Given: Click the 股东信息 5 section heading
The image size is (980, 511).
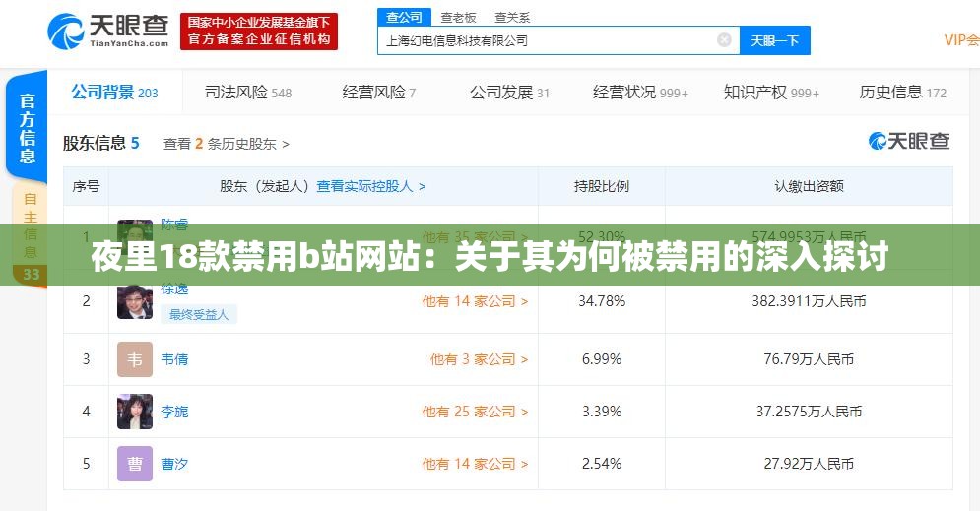Looking at the screenshot, I should pos(100,143).
